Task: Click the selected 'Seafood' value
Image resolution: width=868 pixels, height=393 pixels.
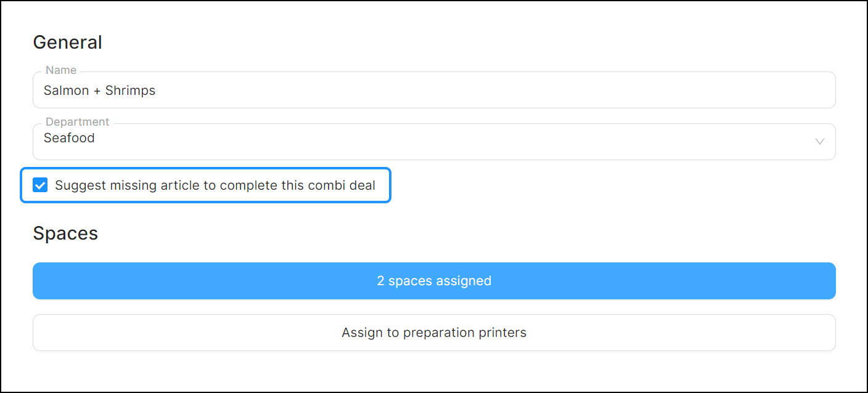Action: 69,139
